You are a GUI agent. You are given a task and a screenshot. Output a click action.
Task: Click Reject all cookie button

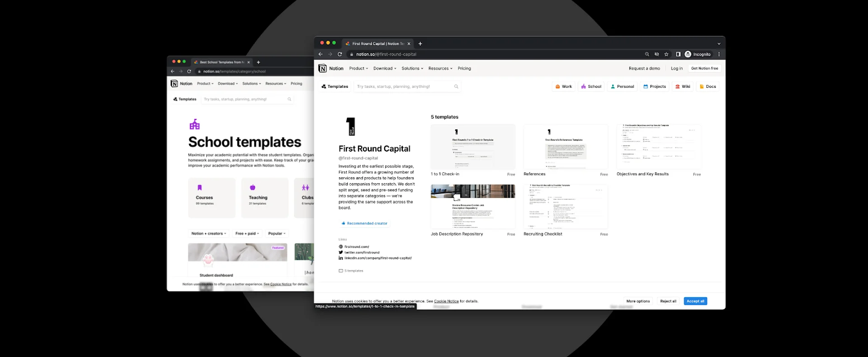point(668,301)
